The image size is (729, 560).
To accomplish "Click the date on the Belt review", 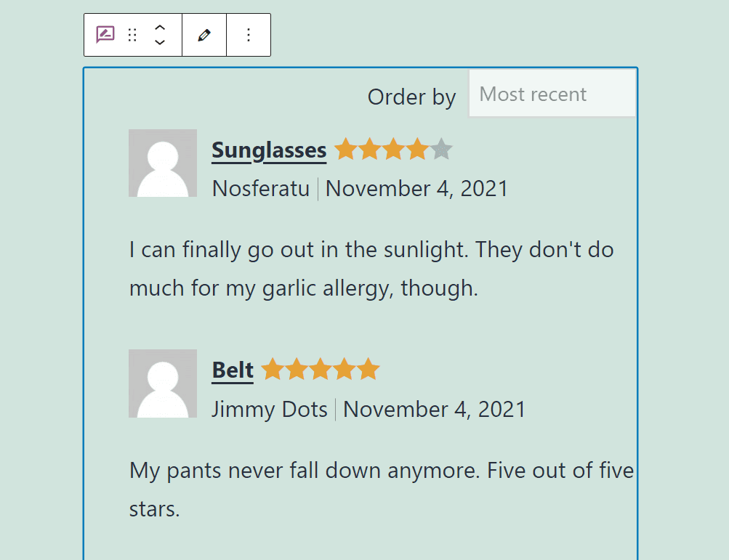I will 434,409.
